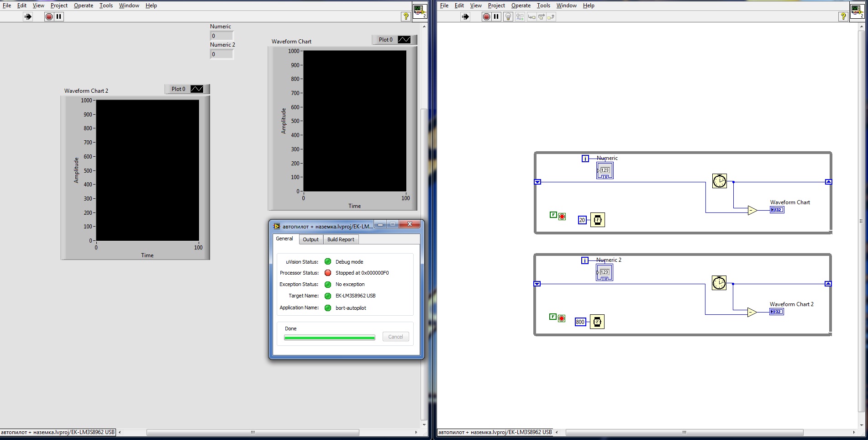The image size is (868, 440).
Task: Open context help in block diagram window
Action: point(843,16)
